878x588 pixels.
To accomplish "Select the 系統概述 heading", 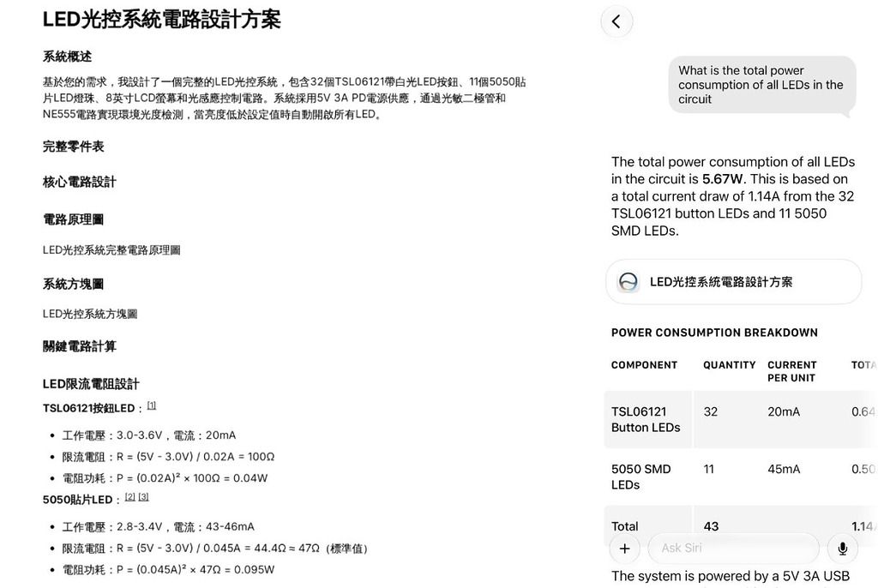I will click(x=67, y=57).
